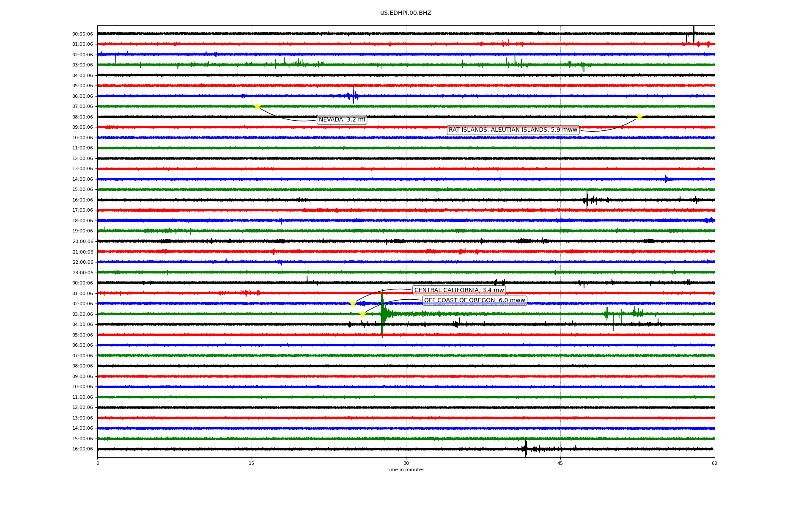This screenshot has height=508, width=812.
Task: Click the OFF COAST OF OREGON, 6.0 mww label
Action: pyautogui.click(x=474, y=301)
